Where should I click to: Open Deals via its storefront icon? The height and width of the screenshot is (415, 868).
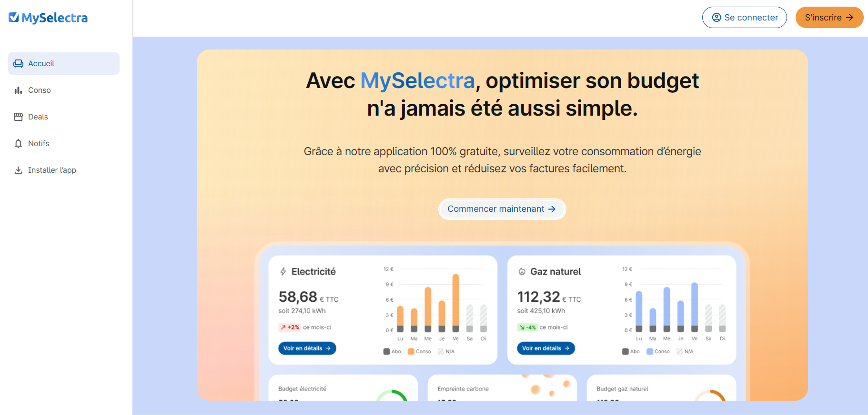[18, 117]
